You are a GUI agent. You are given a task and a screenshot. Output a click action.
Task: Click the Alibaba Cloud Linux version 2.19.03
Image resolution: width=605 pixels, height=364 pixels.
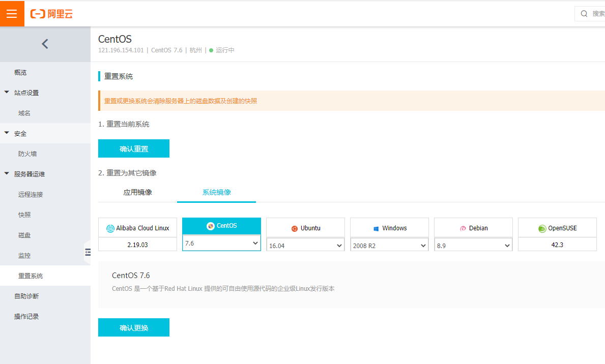coord(138,245)
